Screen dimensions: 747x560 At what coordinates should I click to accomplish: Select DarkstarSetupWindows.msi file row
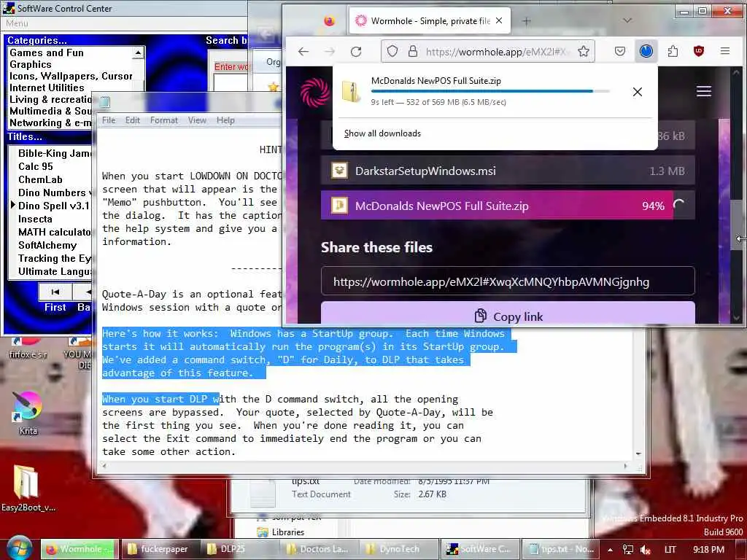pos(508,171)
